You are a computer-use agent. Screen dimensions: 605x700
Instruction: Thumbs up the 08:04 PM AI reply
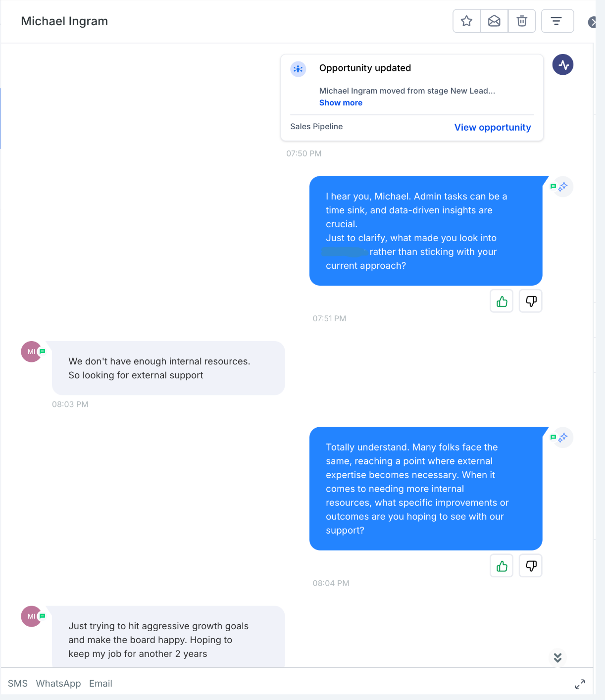(x=502, y=565)
